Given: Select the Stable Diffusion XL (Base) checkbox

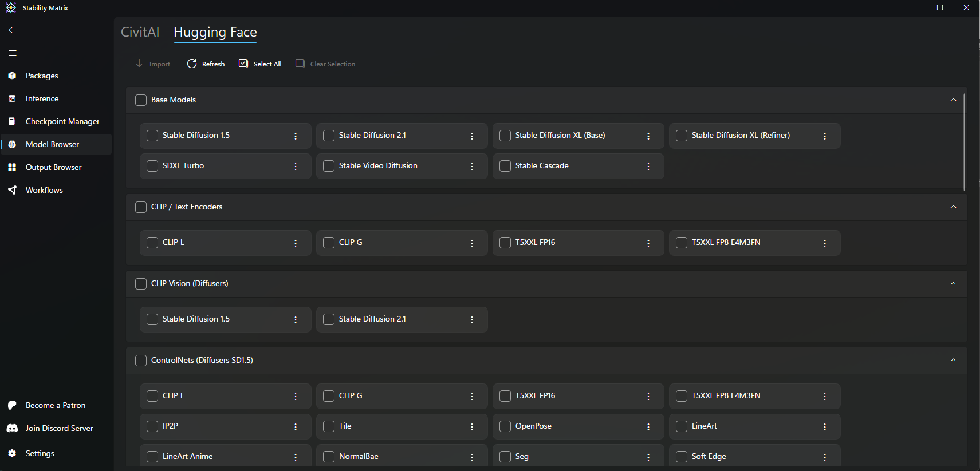Looking at the screenshot, I should coord(505,136).
